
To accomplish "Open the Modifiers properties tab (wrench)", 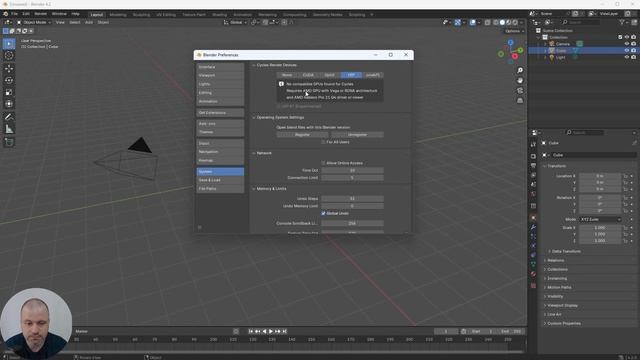I will [x=533, y=227].
